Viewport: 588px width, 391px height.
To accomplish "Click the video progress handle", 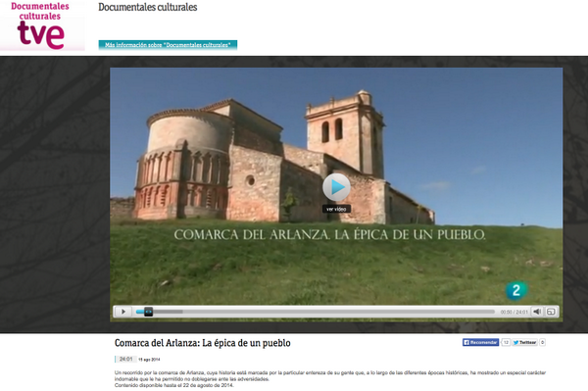I will point(149,312).
